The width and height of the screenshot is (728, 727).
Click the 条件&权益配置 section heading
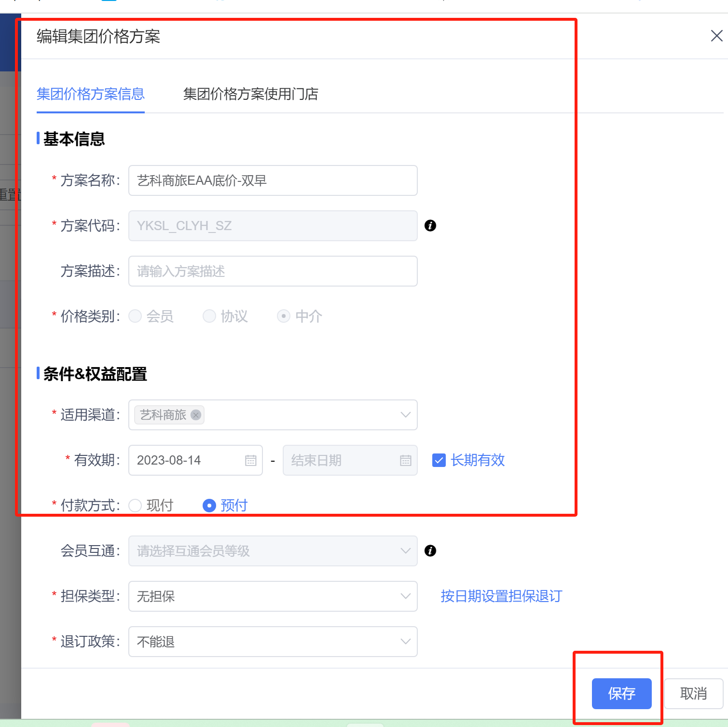point(95,374)
